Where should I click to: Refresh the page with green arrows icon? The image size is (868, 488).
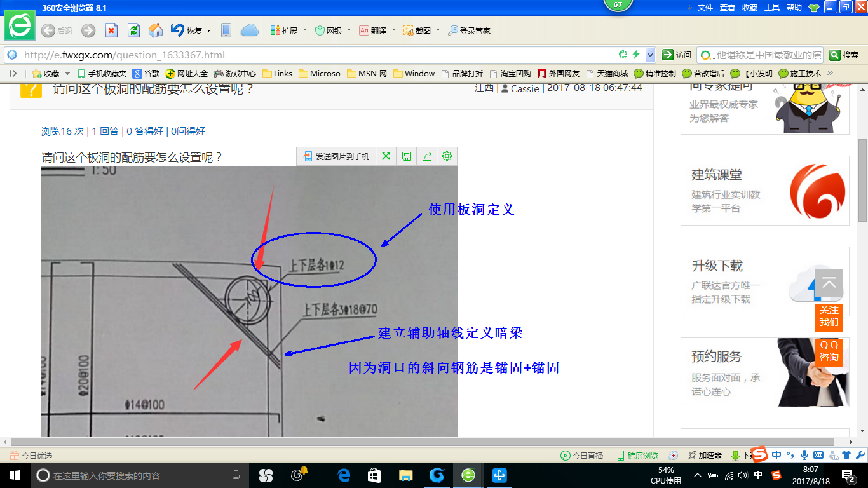pos(133,30)
